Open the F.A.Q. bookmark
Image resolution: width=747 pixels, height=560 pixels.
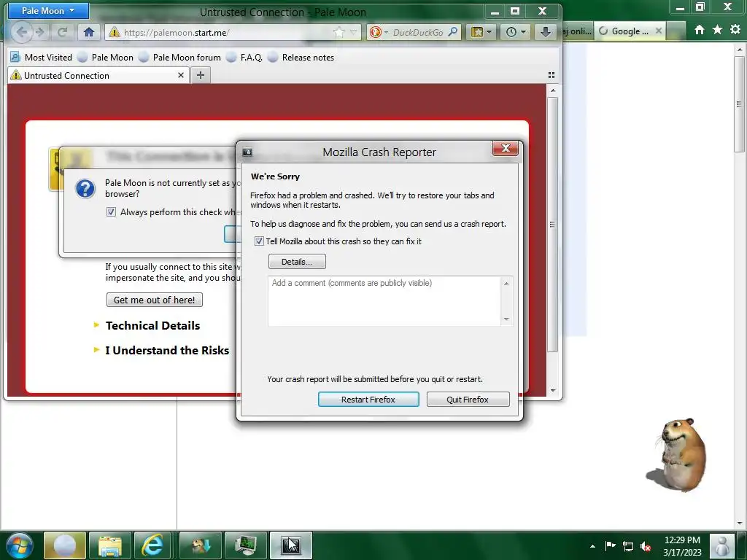click(245, 57)
